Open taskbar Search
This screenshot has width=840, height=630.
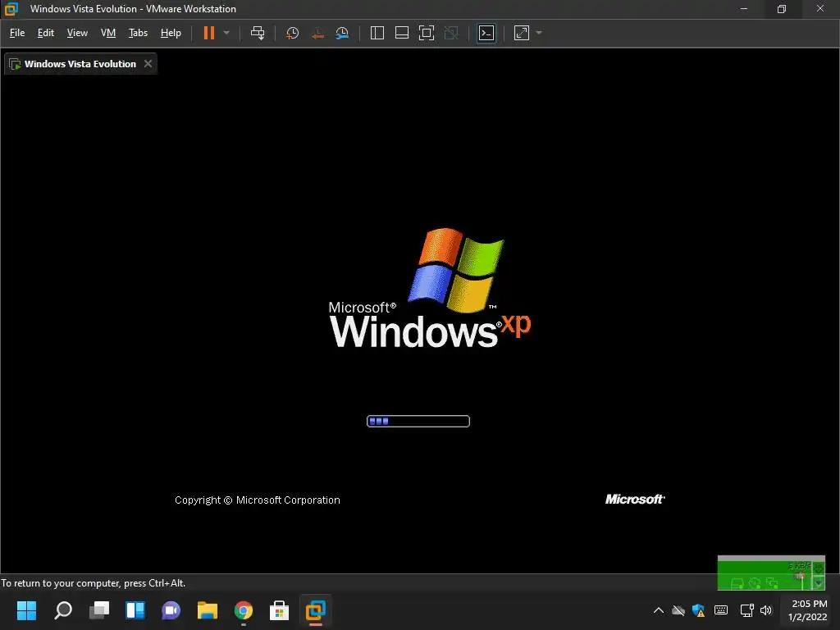pyautogui.click(x=63, y=610)
